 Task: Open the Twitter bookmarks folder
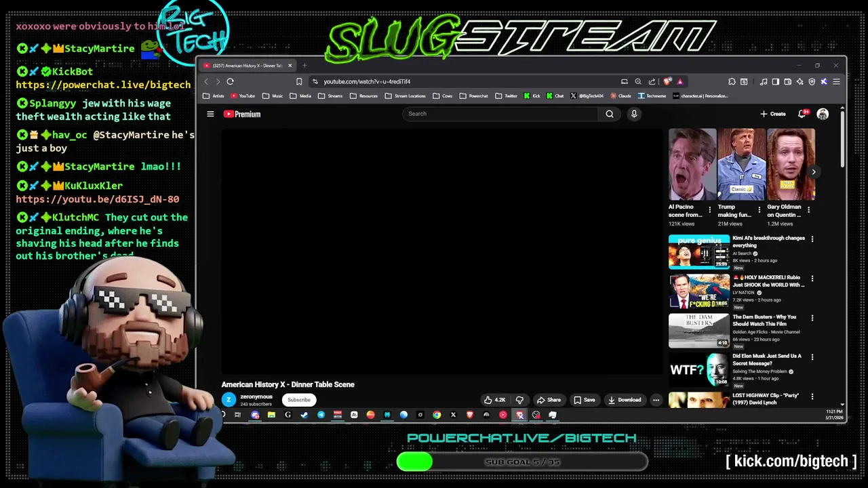pos(506,96)
